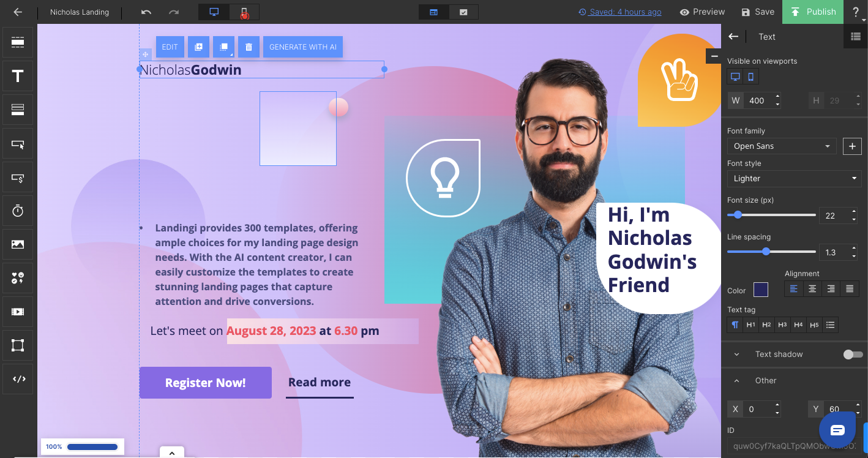Set text tag to H3
The width and height of the screenshot is (868, 458).
[x=782, y=325]
